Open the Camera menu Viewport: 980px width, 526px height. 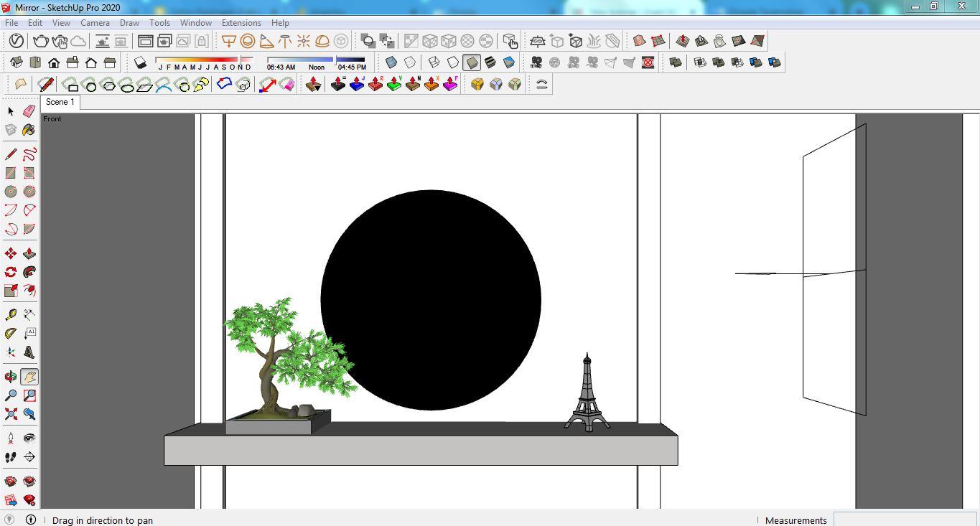coord(95,23)
